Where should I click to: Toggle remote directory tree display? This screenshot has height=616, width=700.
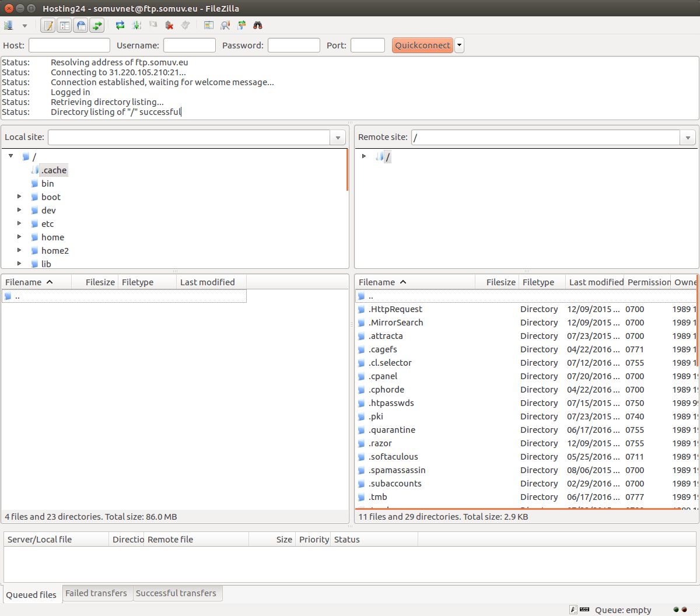(81, 25)
